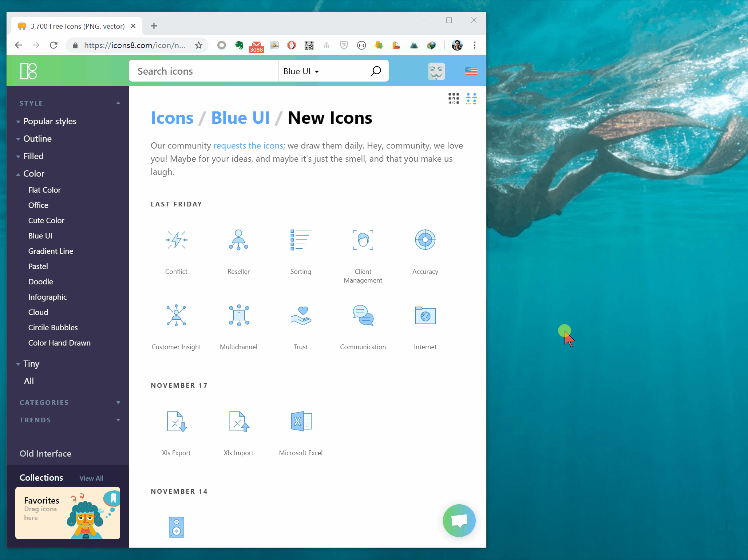This screenshot has height=560, width=748.
Task: Toggle compact grid view layout
Action: click(454, 99)
